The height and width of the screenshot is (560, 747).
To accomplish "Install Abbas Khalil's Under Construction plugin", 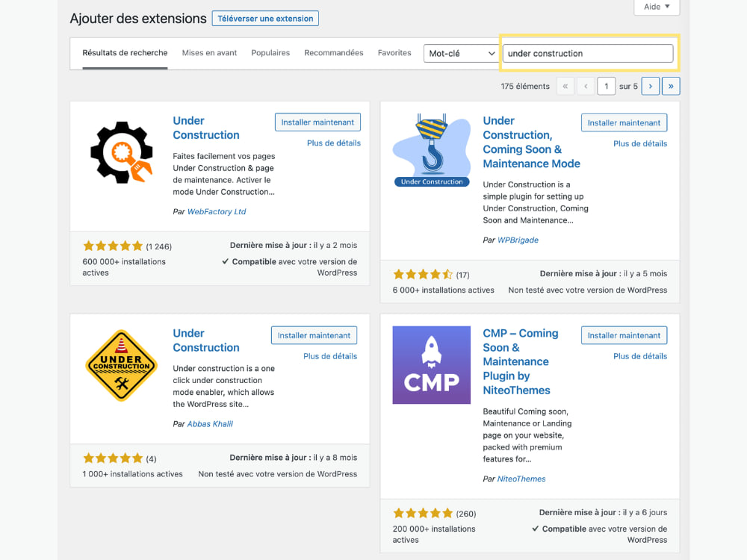I will (314, 335).
